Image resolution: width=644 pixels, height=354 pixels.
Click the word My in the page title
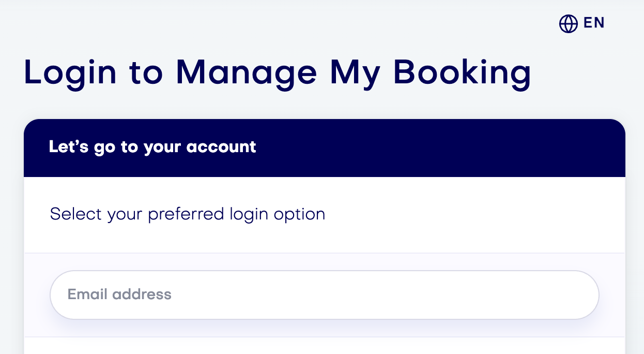click(355, 73)
